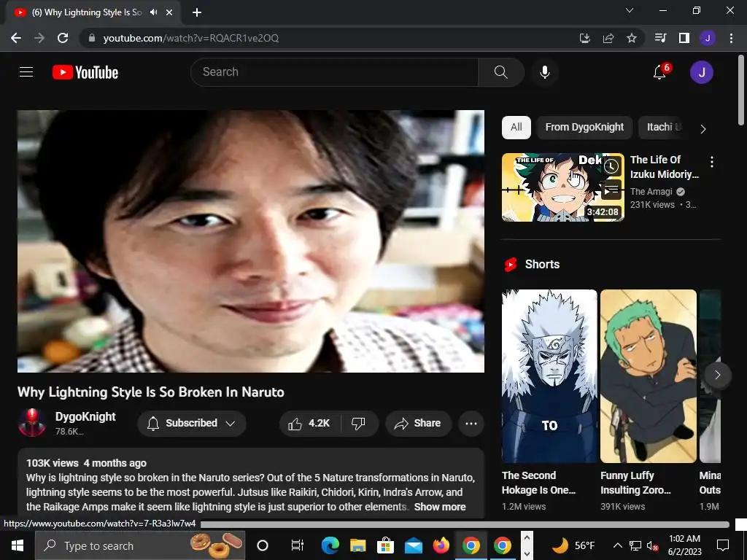Image resolution: width=747 pixels, height=560 pixels.
Task: Add Deku video to queue
Action: point(612,190)
